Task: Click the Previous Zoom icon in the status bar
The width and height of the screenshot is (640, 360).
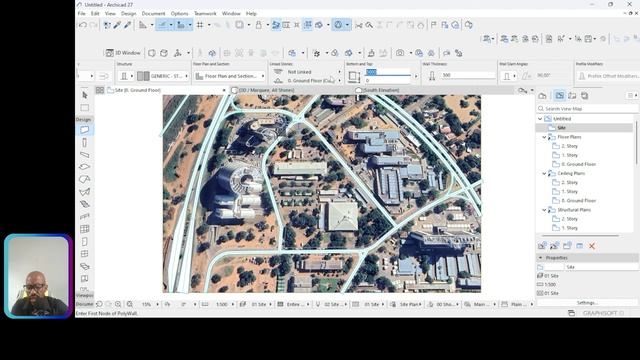Action: point(99,304)
